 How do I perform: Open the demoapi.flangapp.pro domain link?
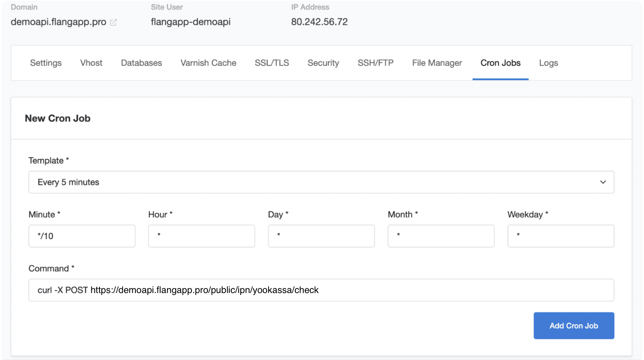58,22
